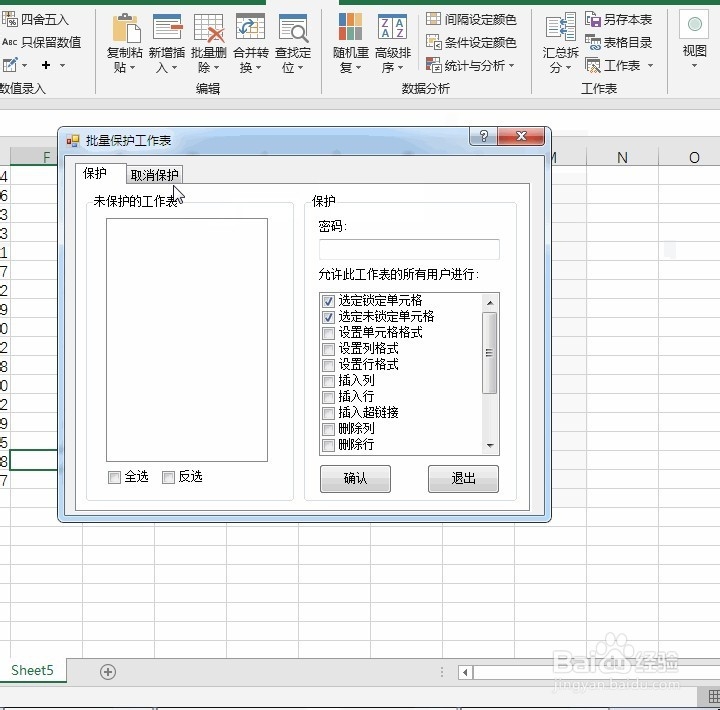Expand the 新增插入 dropdown arrow
Viewport: 720px width, 710px height.
pos(174,68)
